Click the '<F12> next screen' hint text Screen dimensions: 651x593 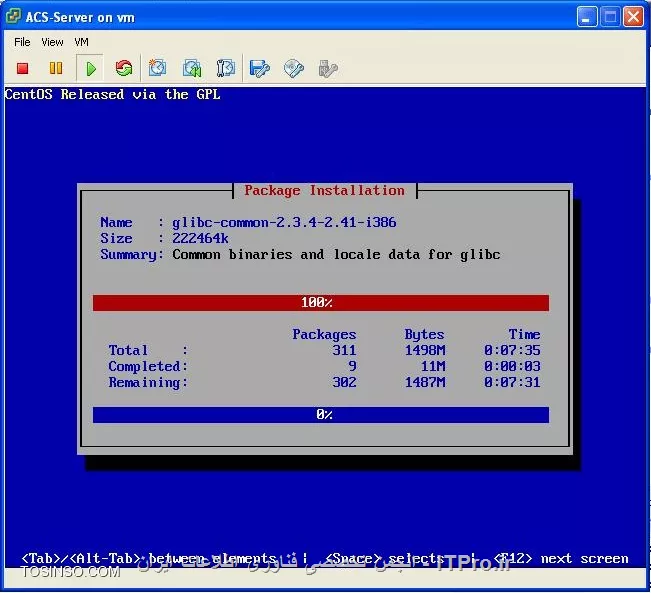(x=561, y=559)
